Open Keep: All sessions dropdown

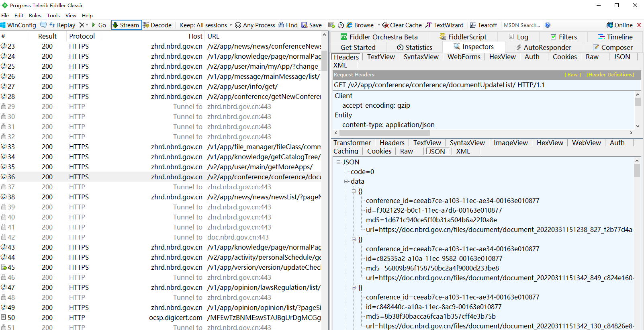[x=206, y=25]
